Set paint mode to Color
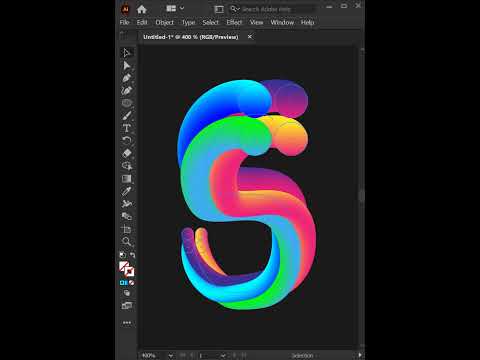480x360 pixels. [x=123, y=283]
